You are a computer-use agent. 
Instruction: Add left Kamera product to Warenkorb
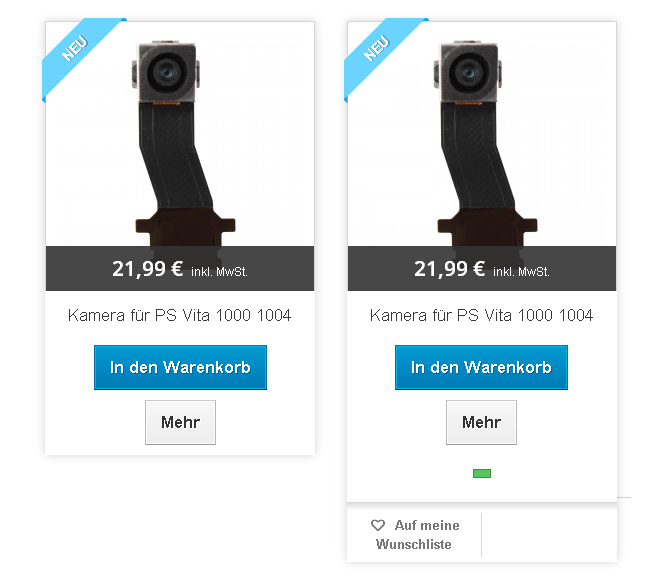point(180,367)
